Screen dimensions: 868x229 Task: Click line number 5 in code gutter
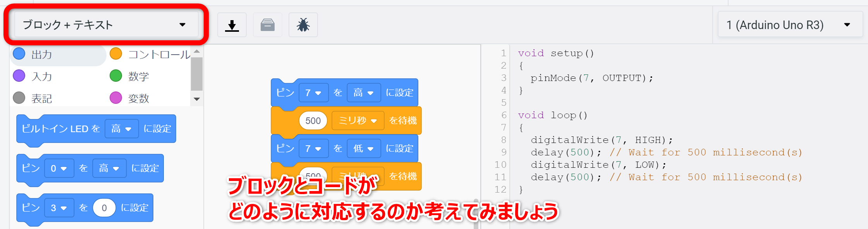(x=504, y=103)
